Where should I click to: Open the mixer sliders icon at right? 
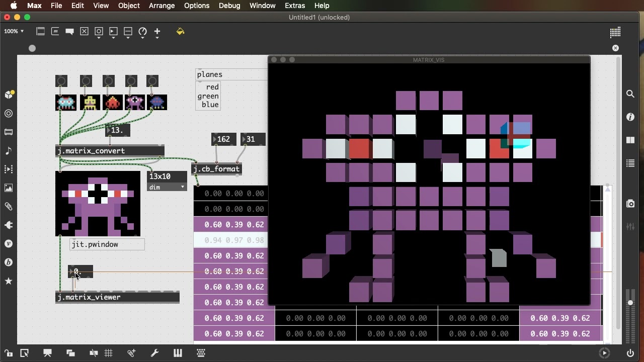pyautogui.click(x=630, y=227)
